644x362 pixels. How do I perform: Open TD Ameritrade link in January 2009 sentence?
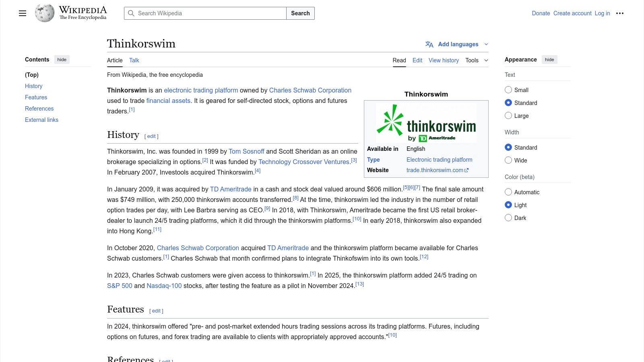[231, 189]
